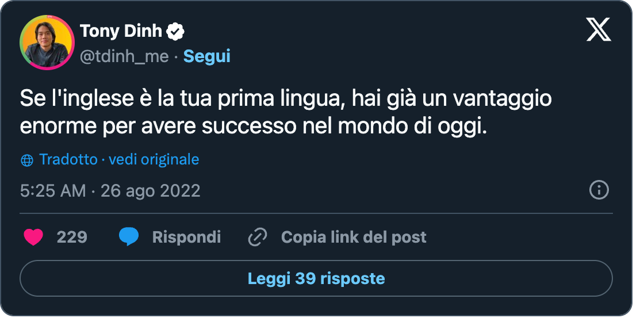Open Tony Dinh's profile picture

[x=47, y=43]
